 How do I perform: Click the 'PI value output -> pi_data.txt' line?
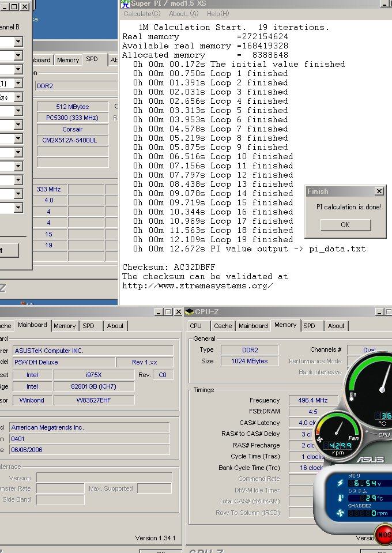click(x=250, y=249)
